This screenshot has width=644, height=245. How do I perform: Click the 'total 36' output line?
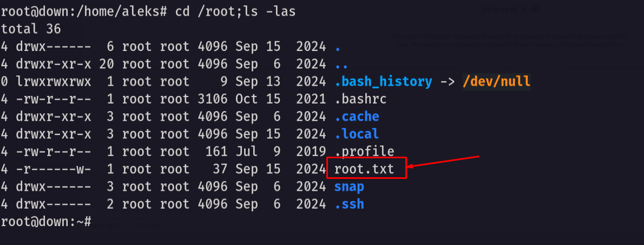(31, 29)
